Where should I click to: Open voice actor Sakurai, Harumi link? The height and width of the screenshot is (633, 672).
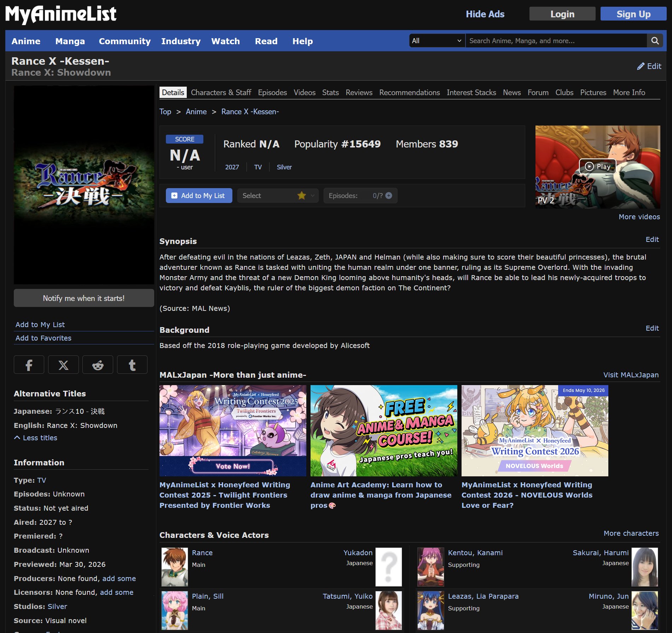[601, 553]
